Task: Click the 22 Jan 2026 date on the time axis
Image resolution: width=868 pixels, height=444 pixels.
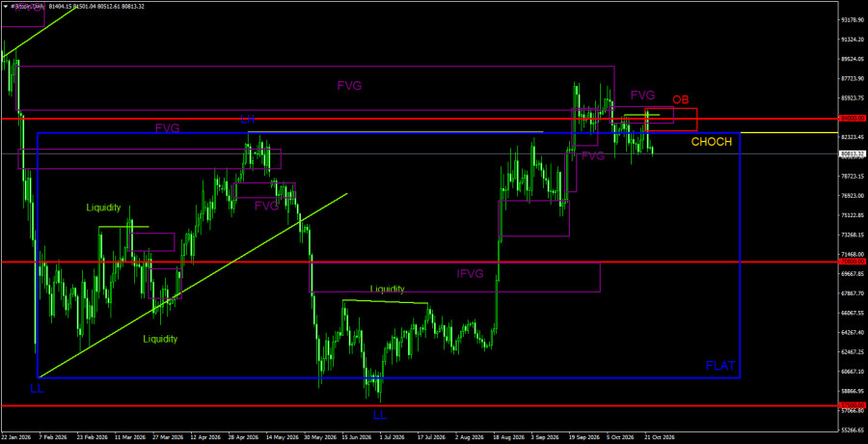Action: point(14,436)
